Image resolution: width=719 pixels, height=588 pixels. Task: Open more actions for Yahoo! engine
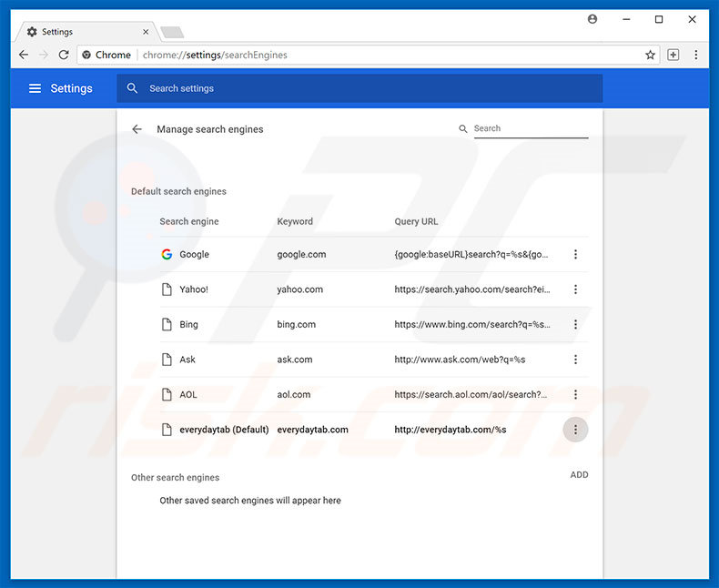coord(575,289)
